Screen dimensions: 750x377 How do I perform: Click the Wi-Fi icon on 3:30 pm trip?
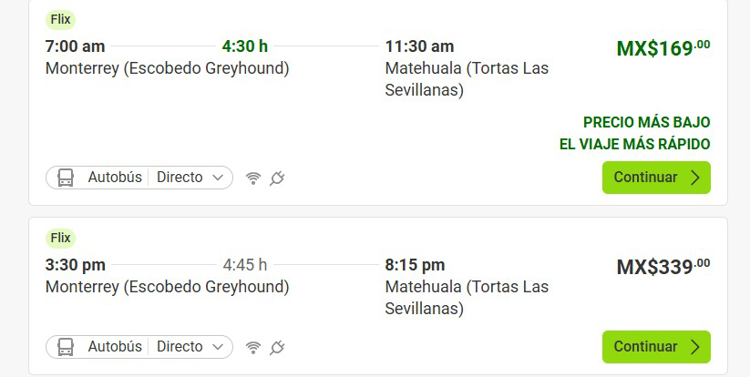(x=253, y=347)
